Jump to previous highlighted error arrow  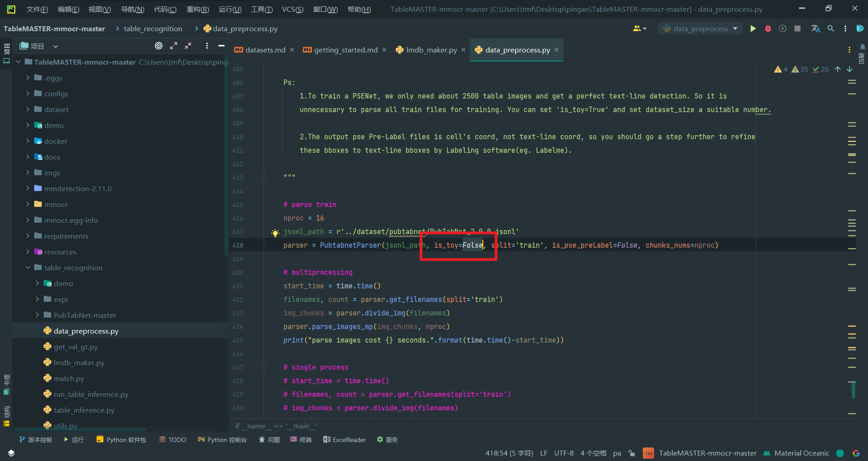tap(838, 69)
